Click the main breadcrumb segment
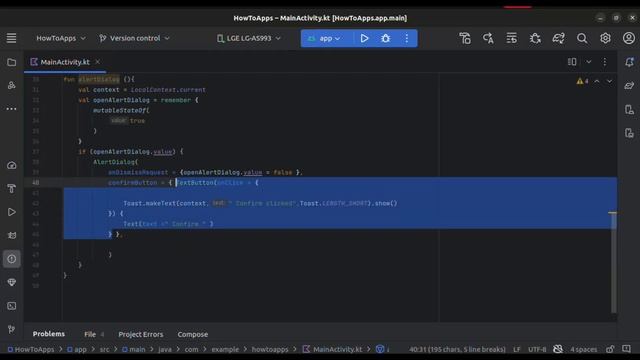This screenshot has width=640, height=360. 134,349
